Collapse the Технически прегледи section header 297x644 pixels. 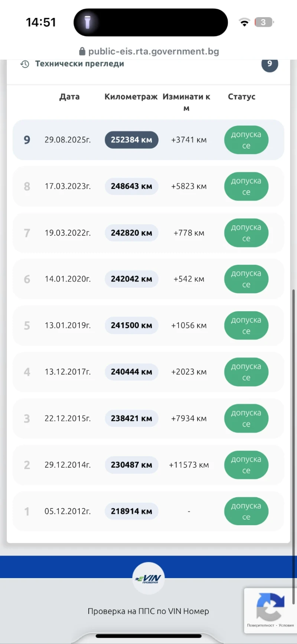(79, 64)
